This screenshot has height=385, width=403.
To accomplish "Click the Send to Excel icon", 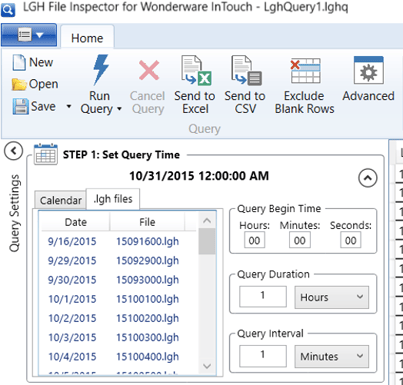I will 196,70.
